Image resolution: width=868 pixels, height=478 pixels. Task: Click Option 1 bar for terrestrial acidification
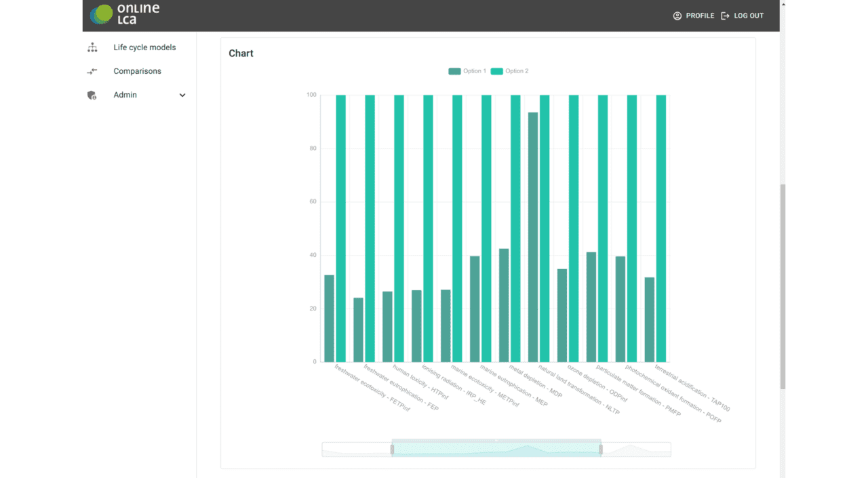coord(650,319)
